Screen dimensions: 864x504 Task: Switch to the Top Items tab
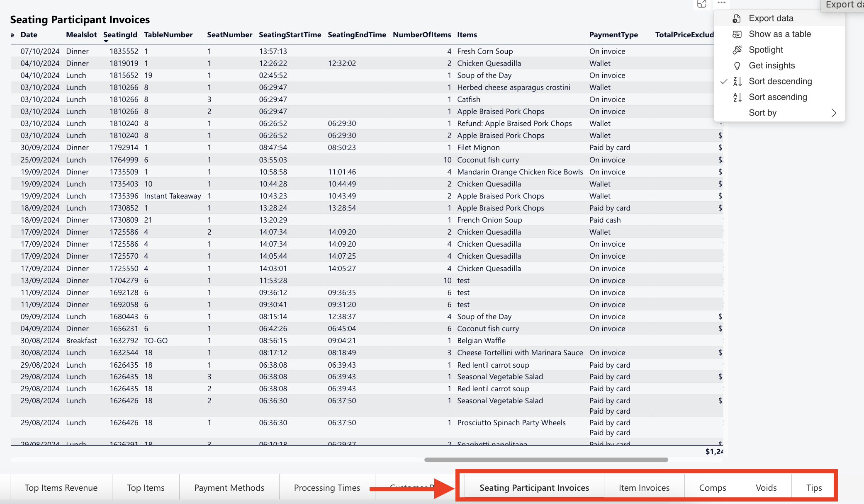[146, 488]
